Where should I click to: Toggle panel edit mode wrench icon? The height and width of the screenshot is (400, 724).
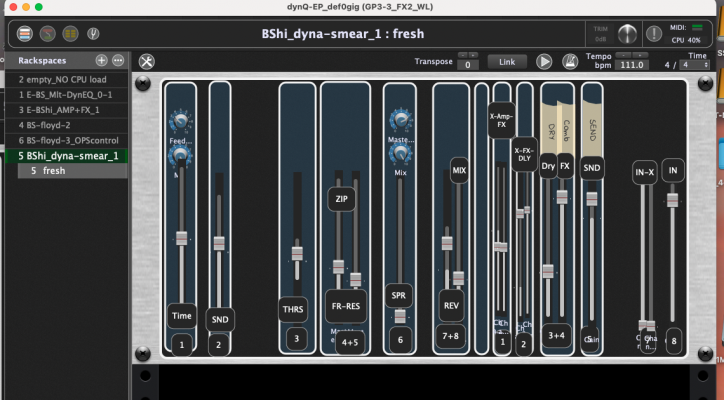[147, 61]
